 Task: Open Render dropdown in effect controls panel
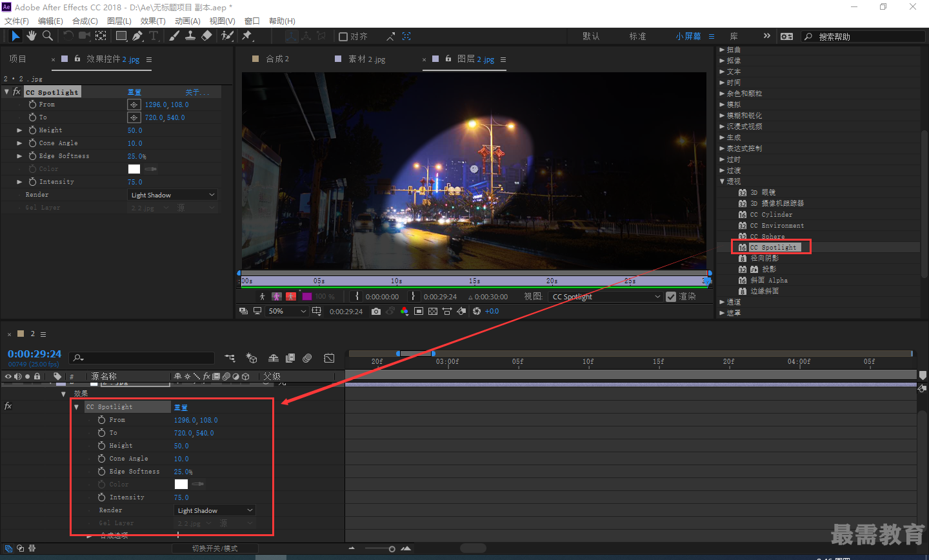tap(172, 195)
